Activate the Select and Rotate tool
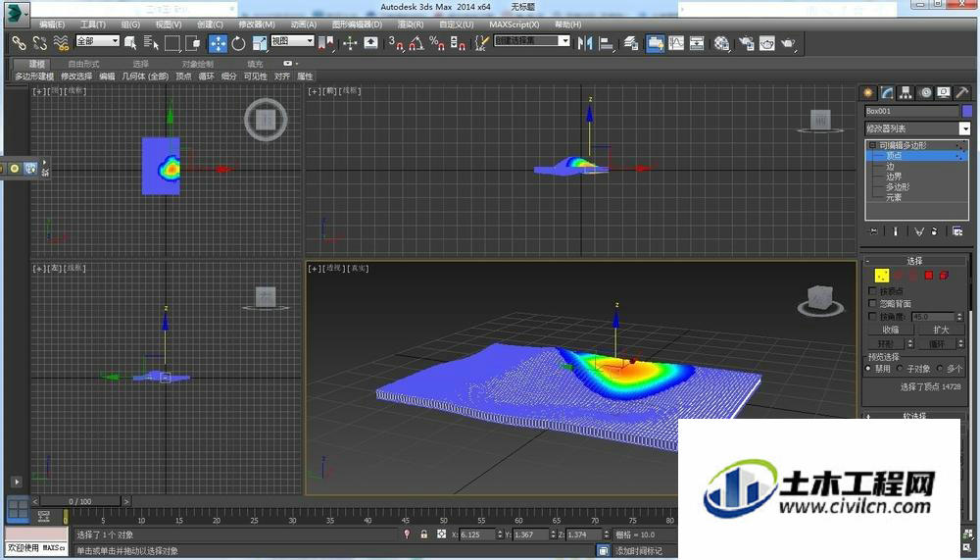This screenshot has width=980, height=560. (238, 43)
